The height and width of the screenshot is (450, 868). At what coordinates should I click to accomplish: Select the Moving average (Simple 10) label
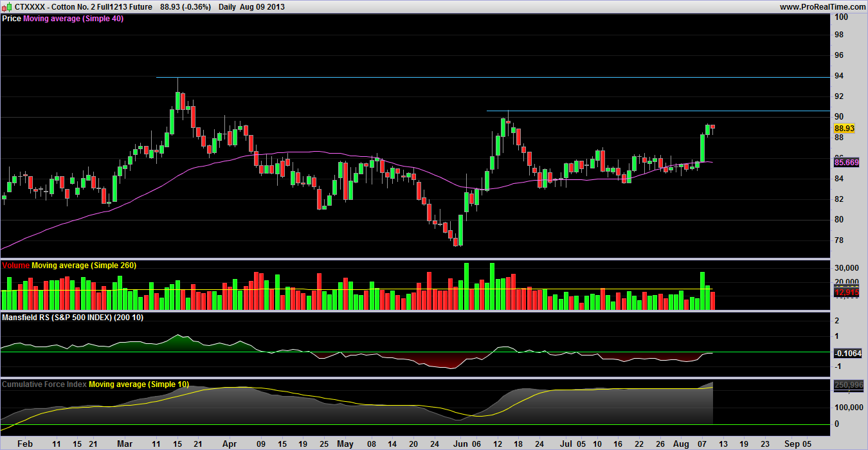139,384
